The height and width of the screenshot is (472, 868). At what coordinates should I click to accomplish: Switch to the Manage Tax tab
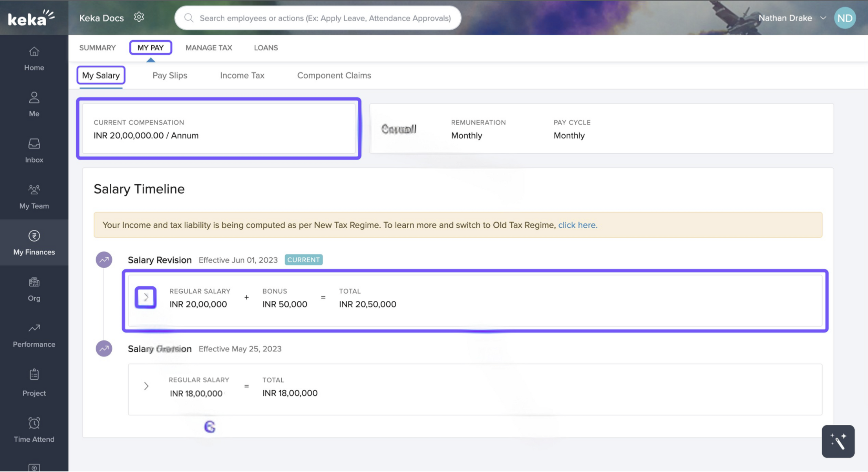tap(208, 48)
